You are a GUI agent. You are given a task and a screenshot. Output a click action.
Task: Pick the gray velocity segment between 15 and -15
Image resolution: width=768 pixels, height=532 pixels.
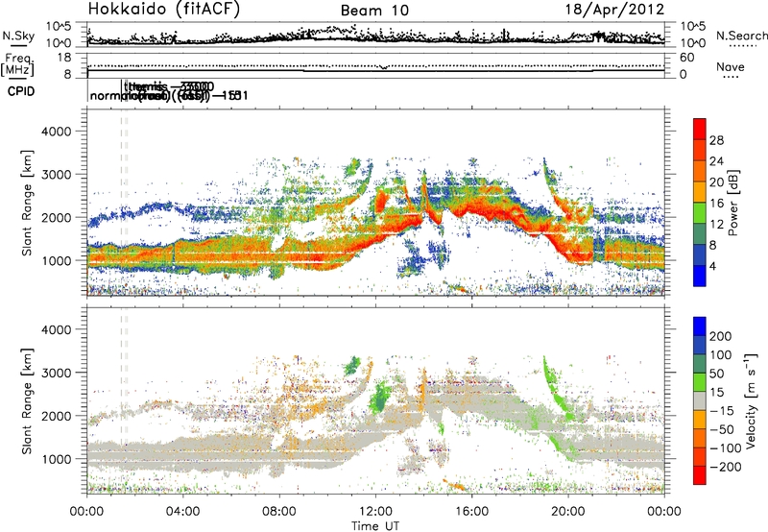700,401
